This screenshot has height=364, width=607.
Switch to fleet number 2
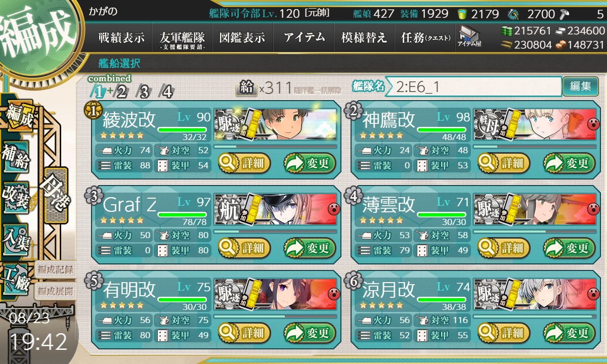click(121, 92)
